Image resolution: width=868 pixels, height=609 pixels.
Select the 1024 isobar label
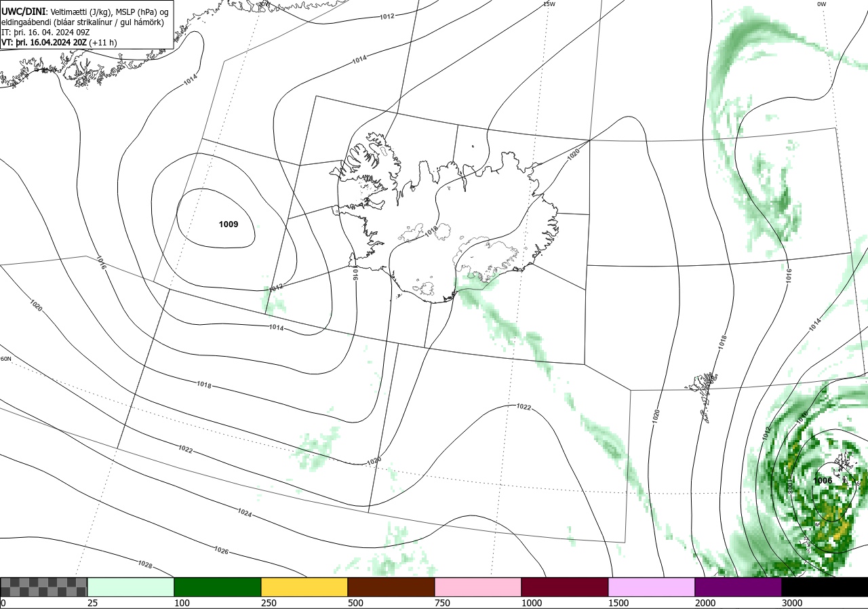[245, 513]
